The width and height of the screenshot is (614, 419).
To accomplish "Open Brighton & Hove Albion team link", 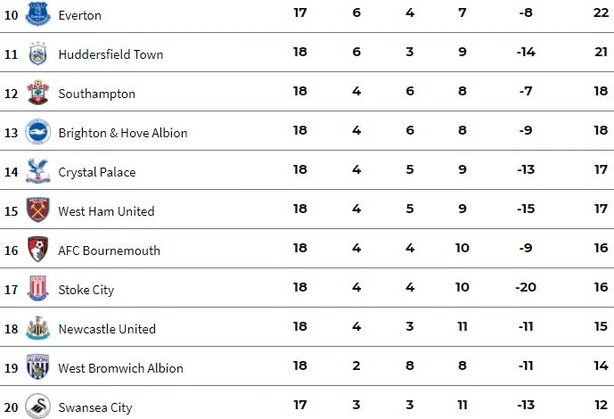I will tap(123, 133).
